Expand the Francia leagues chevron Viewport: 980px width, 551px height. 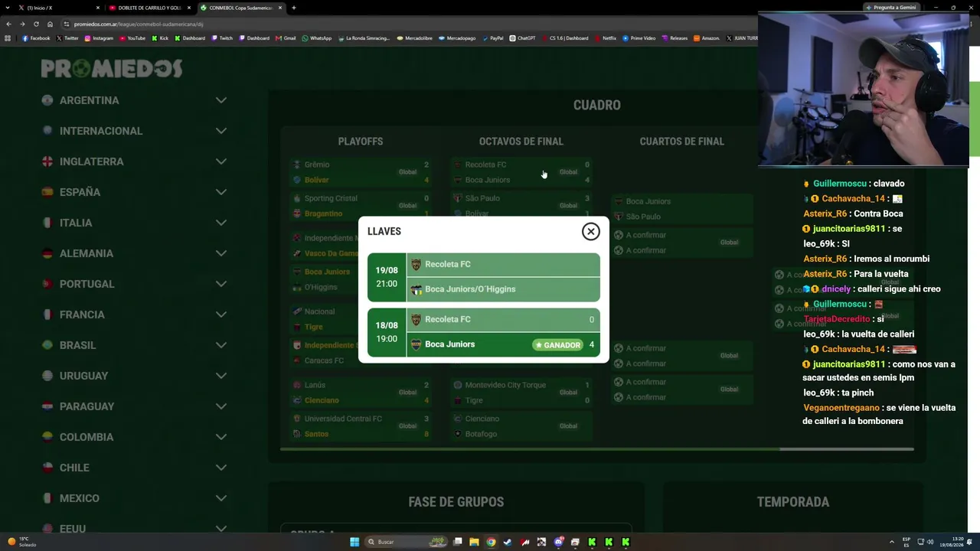coord(221,315)
